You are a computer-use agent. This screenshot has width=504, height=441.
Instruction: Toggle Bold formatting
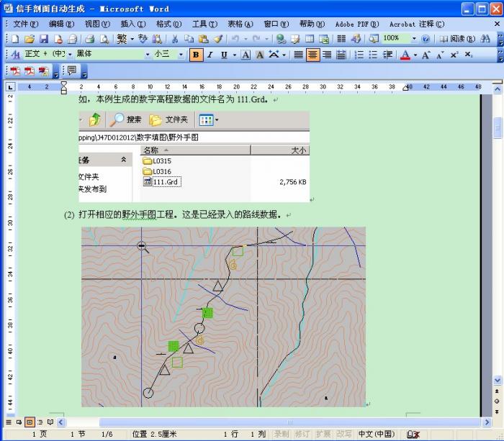(x=197, y=55)
